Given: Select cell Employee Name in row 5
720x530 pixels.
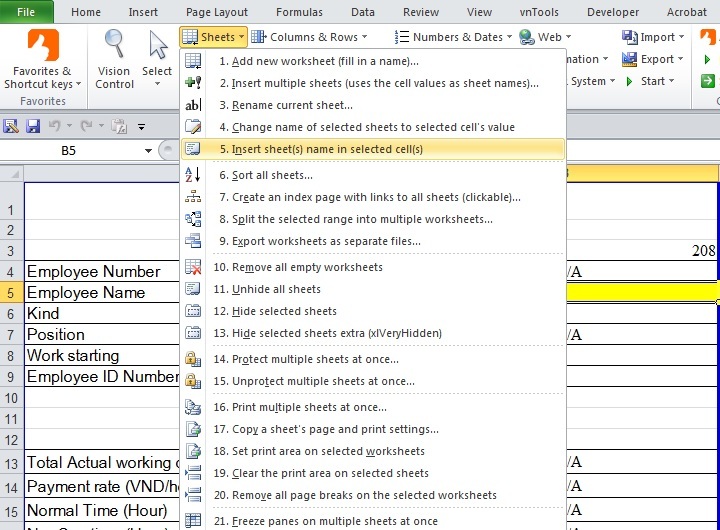Looking at the screenshot, I should 101,292.
